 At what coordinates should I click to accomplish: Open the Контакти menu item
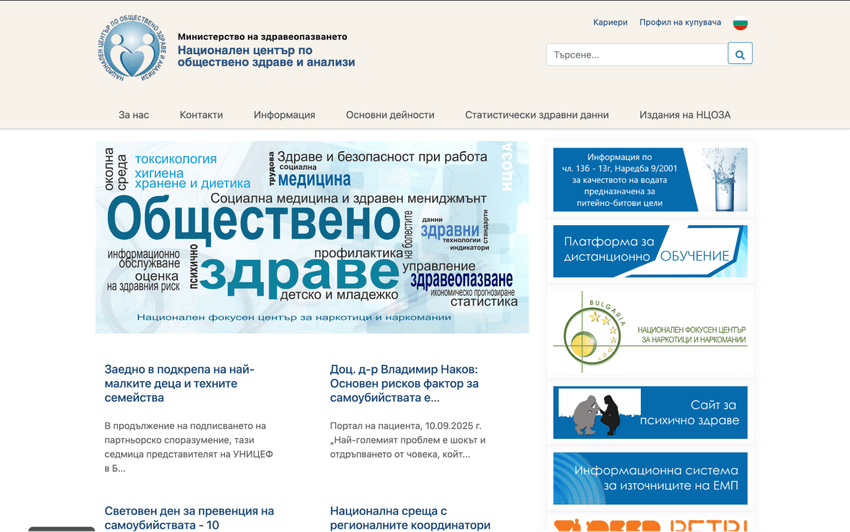coord(201,115)
